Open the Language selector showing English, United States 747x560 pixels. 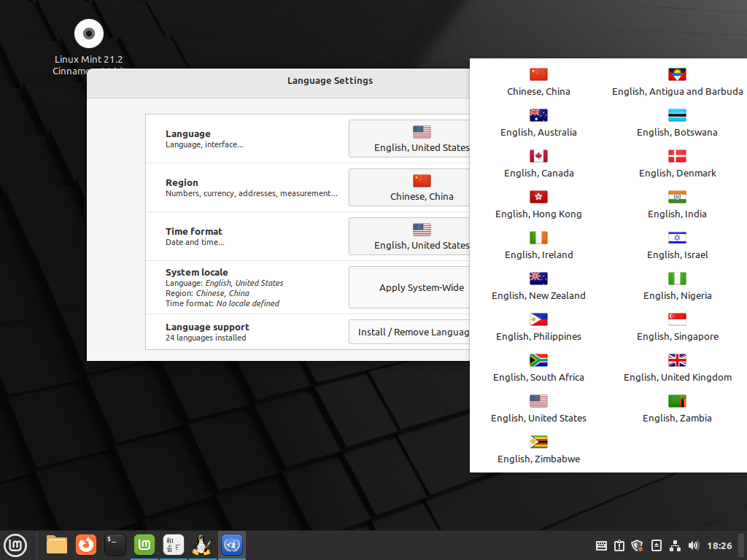(420, 139)
